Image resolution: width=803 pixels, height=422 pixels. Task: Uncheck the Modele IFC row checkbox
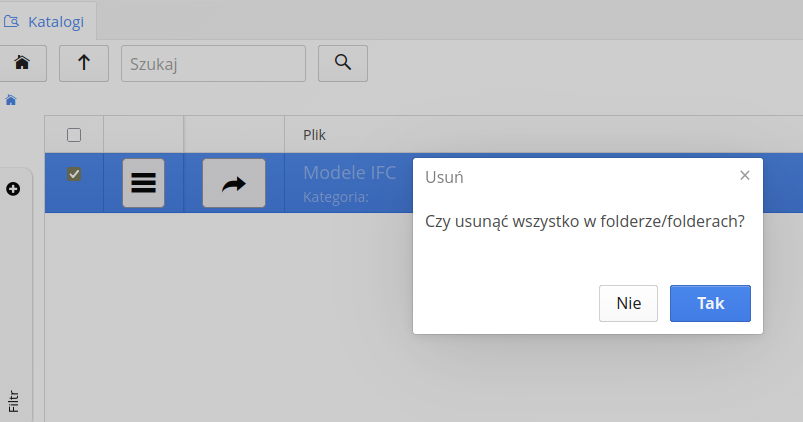pos(74,174)
